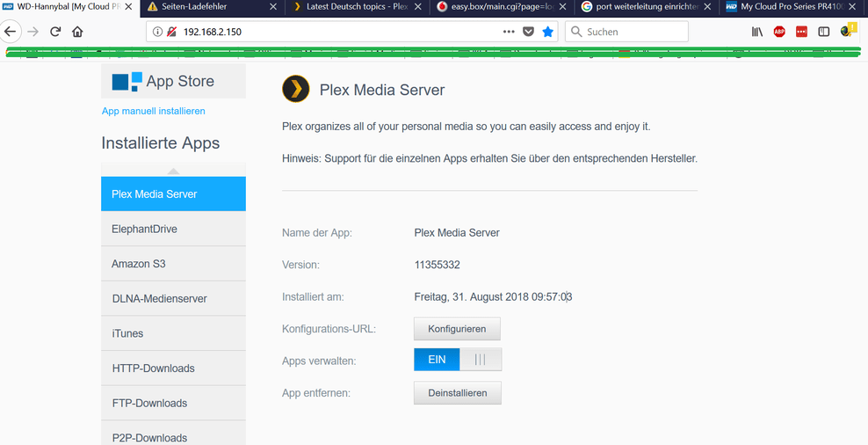Select Amazon S3 app entry
The width and height of the screenshot is (868, 445).
[173, 264]
